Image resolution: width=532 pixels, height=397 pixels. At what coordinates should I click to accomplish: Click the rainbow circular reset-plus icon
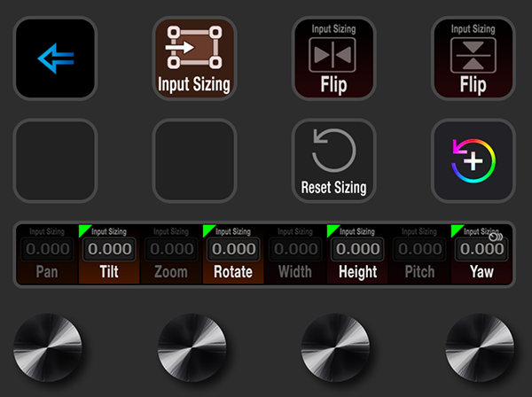click(x=473, y=160)
